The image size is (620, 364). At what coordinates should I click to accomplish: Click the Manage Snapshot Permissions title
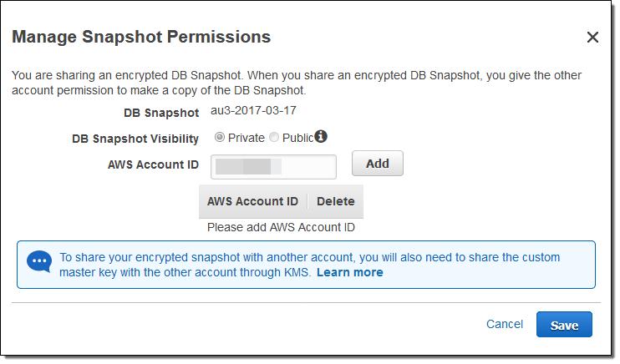[141, 37]
